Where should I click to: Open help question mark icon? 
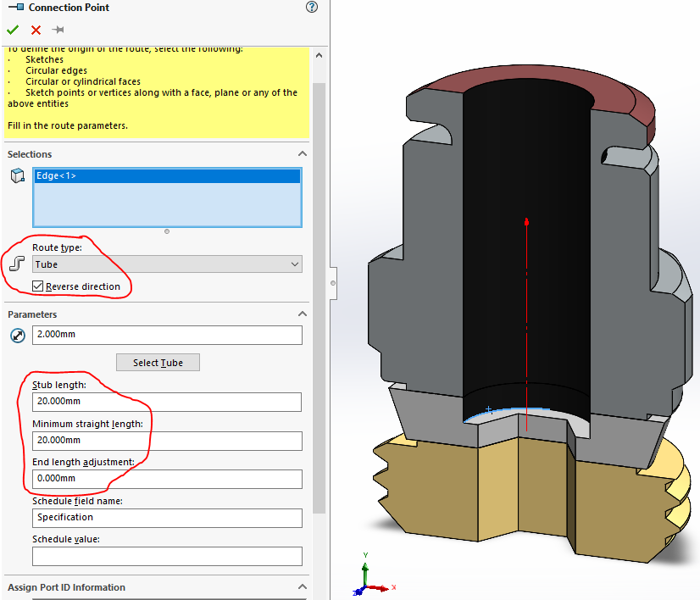click(x=312, y=8)
